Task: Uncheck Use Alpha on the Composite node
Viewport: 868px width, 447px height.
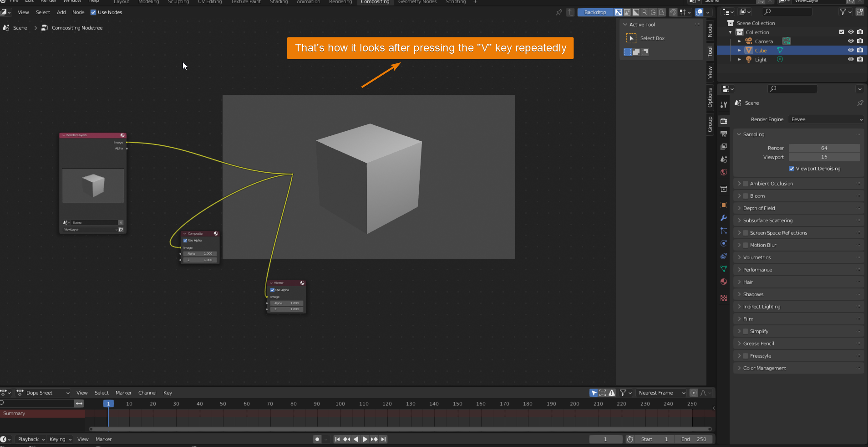Action: [185, 240]
